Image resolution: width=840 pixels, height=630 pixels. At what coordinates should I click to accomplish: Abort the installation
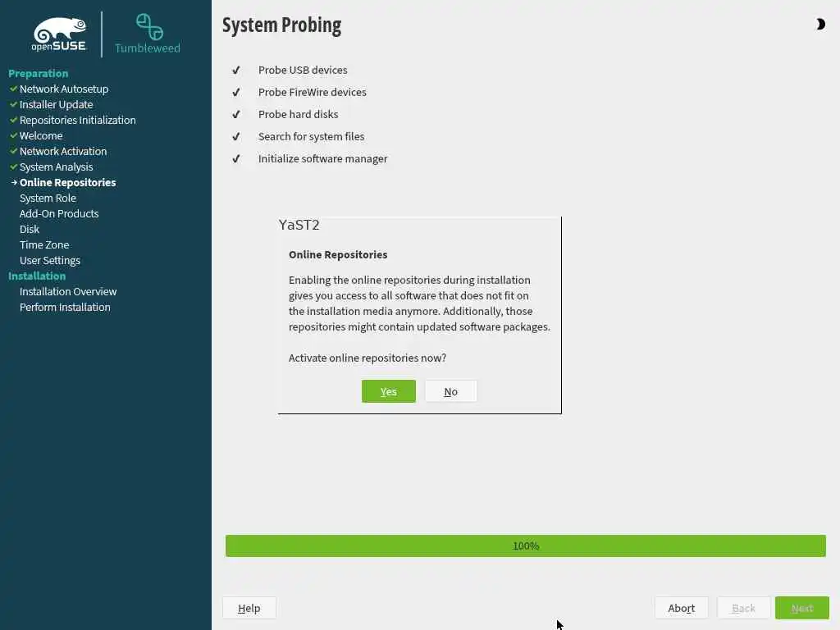tap(682, 608)
